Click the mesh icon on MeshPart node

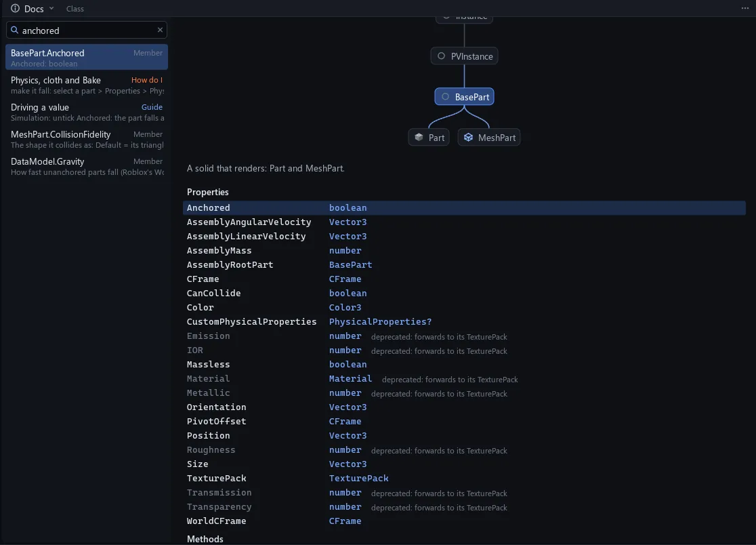tap(468, 138)
